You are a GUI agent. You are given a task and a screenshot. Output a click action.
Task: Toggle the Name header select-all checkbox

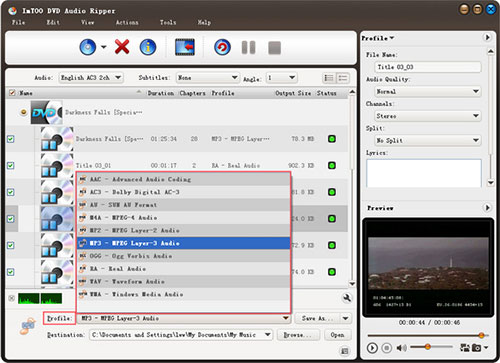tap(12, 93)
